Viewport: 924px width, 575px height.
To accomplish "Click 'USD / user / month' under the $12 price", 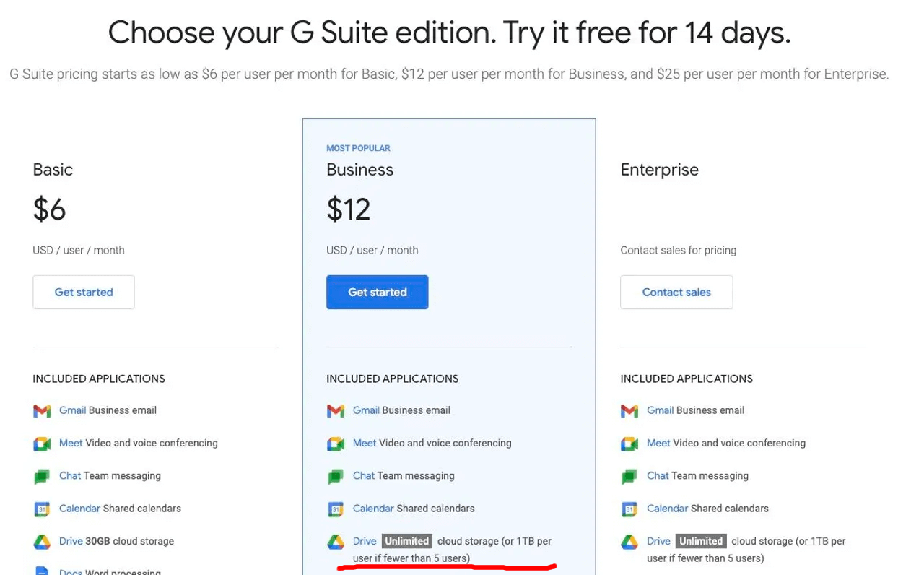I will (372, 251).
